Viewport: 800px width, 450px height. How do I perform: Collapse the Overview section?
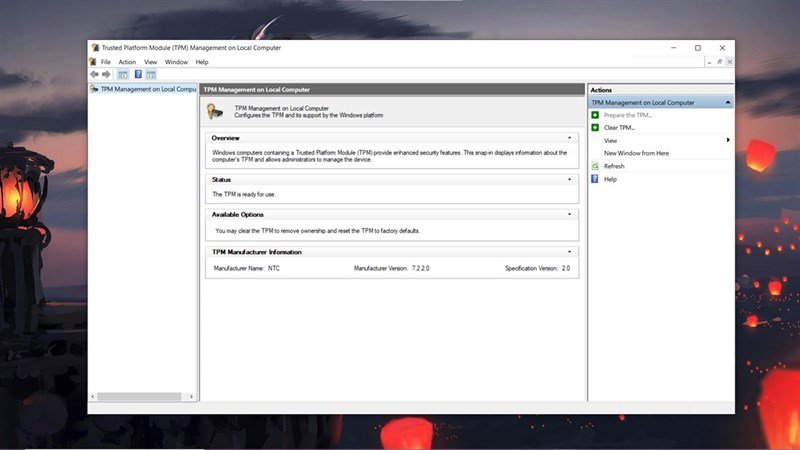coord(569,138)
